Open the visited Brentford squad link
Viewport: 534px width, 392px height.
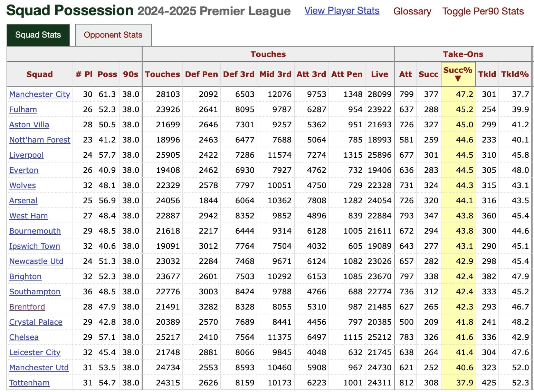point(27,307)
